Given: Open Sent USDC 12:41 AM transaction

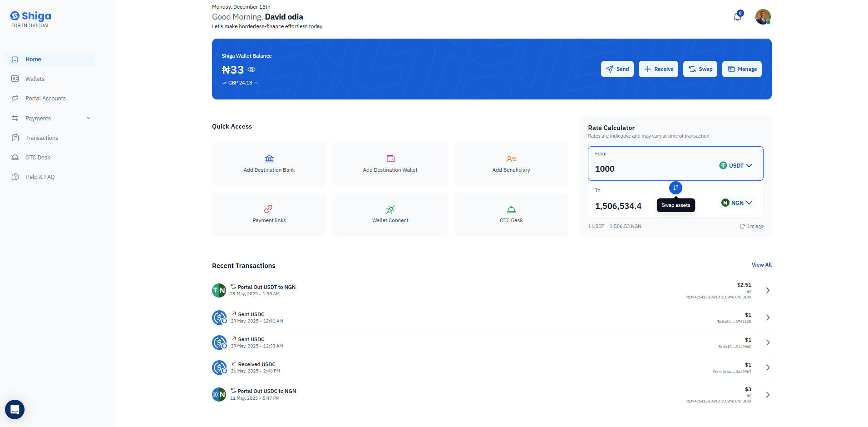Looking at the screenshot, I should tap(492, 318).
